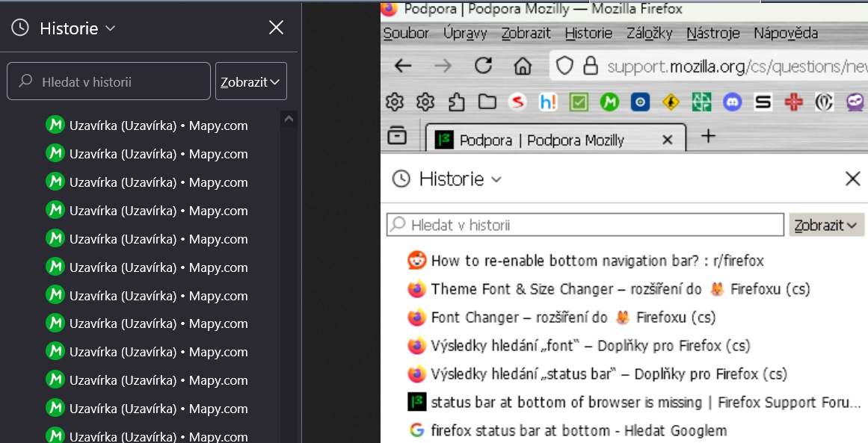The height and width of the screenshot is (443, 868).
Task: Open a new tab with plus button
Action: coord(709,135)
